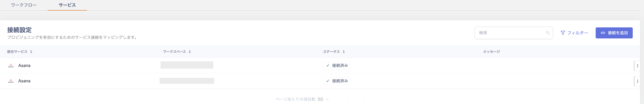Open the フィルター filter funnel icon
This screenshot has height=104, width=644.
click(x=563, y=33)
